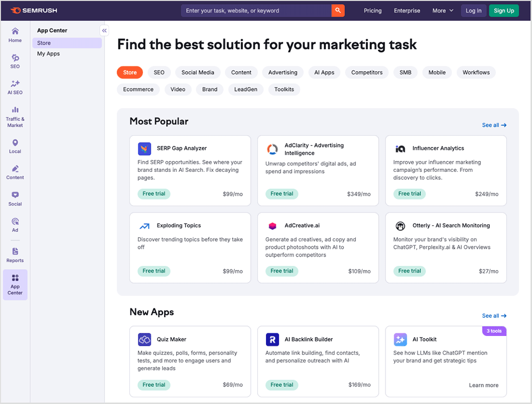Screen dimensions: 532x404
Task: Select the Social Media category pill
Action: point(198,73)
